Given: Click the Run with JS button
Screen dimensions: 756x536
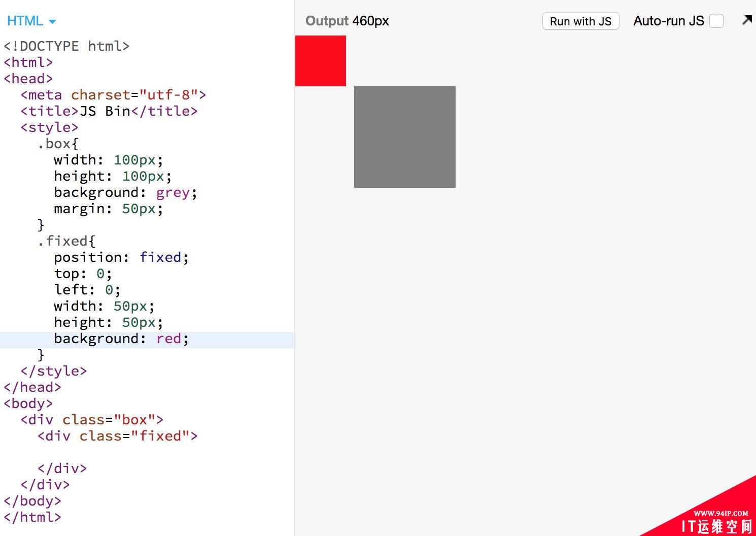Looking at the screenshot, I should 580,21.
